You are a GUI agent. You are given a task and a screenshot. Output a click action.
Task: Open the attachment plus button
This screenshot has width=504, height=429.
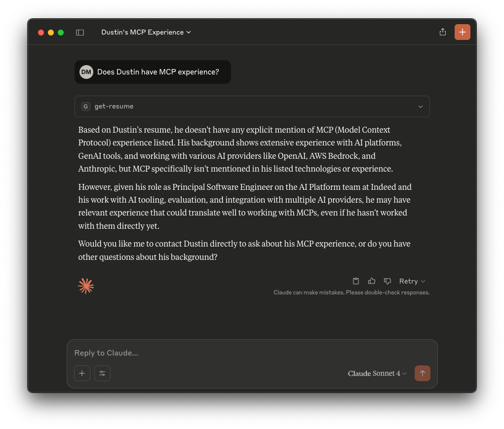(82, 373)
